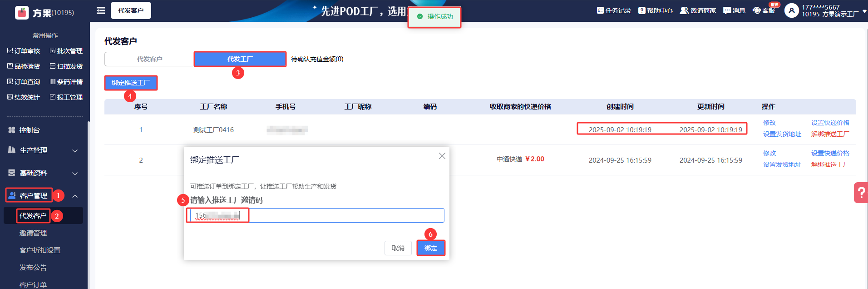Click the hamburger menu collapse icon
The image size is (868, 289).
(x=101, y=10)
